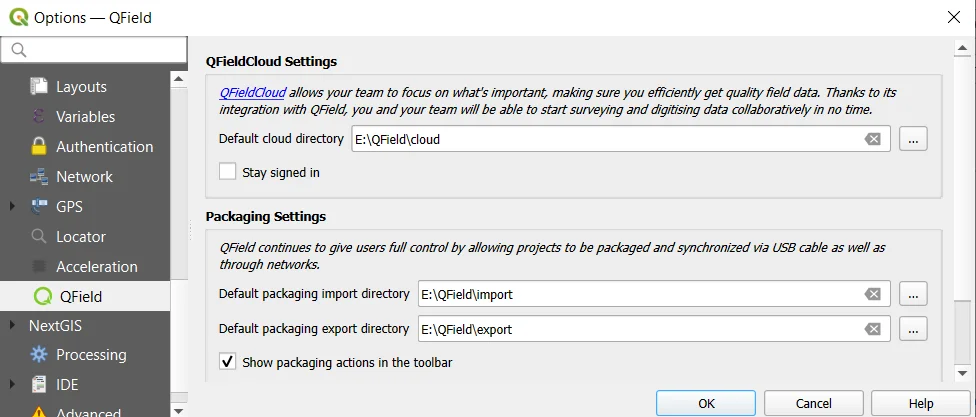Select NextGIS in the options list
976x417 pixels.
point(55,326)
